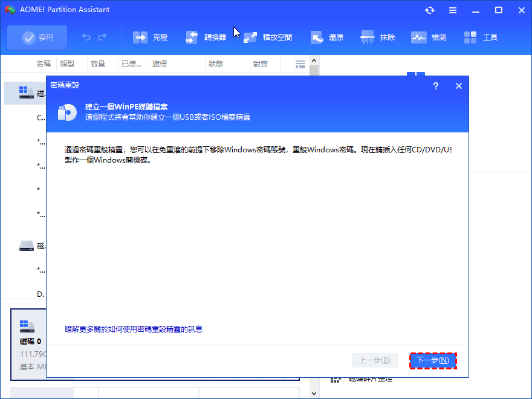Open the hamburger menu in title bar

453,10
